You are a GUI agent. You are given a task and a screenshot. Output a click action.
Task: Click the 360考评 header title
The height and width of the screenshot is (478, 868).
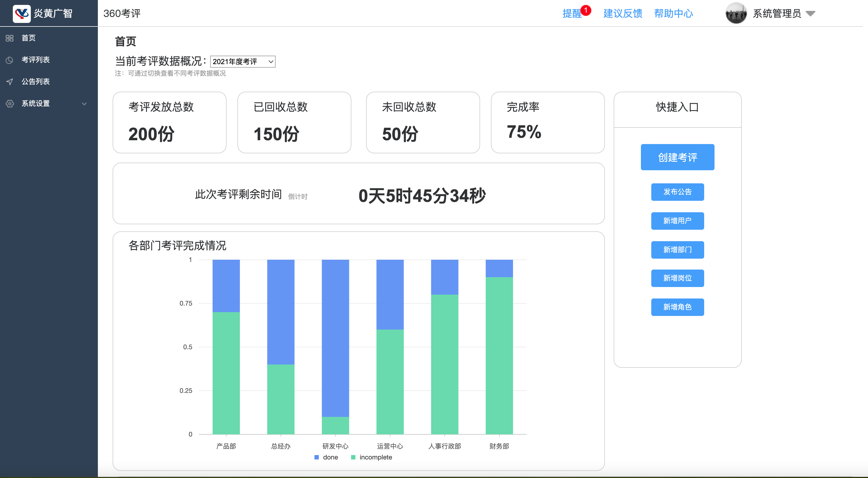coord(122,13)
